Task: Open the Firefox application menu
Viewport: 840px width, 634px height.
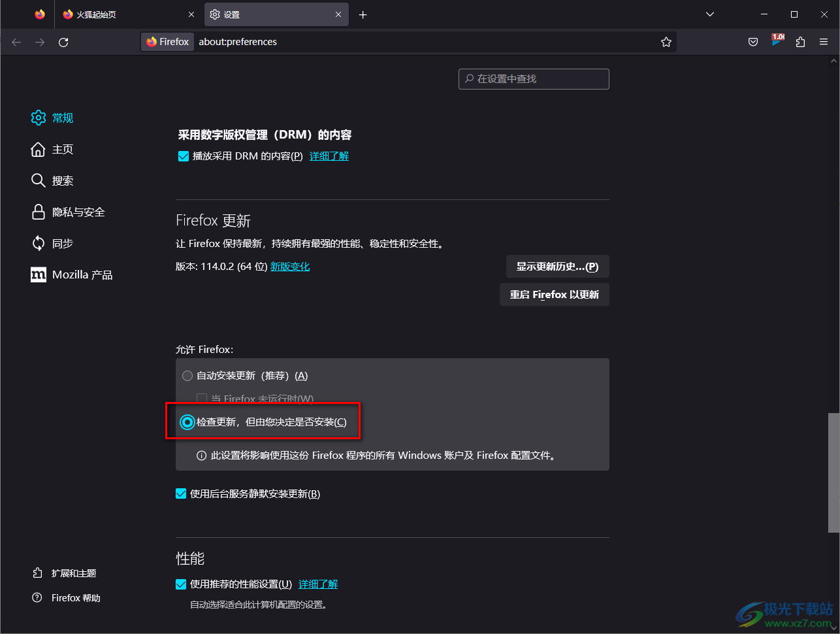Action: tap(824, 42)
